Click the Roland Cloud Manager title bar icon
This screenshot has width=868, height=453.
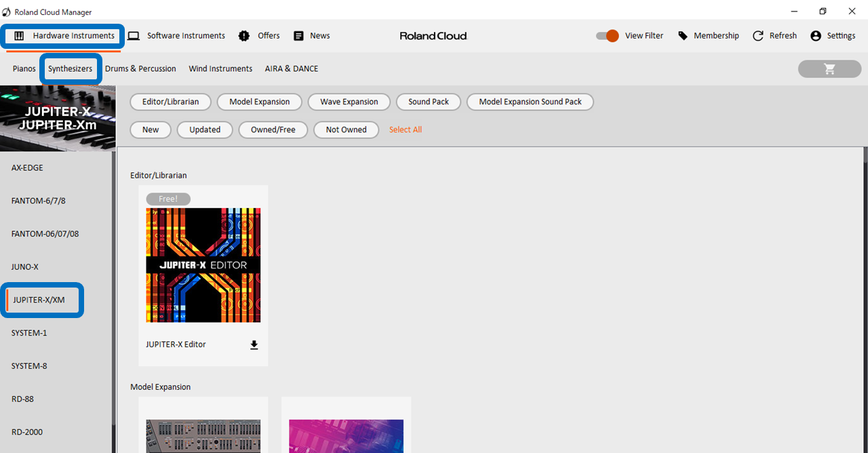(x=6, y=12)
